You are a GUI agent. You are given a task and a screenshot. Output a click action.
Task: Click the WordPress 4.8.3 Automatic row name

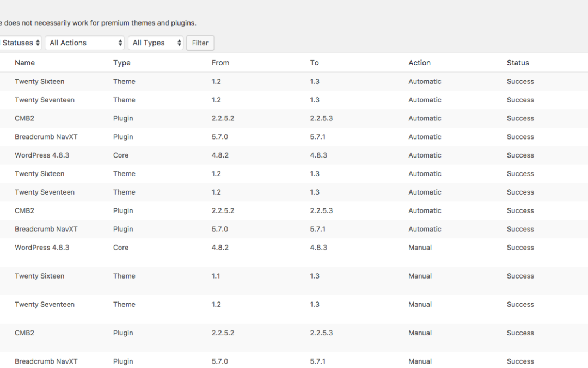tap(42, 155)
